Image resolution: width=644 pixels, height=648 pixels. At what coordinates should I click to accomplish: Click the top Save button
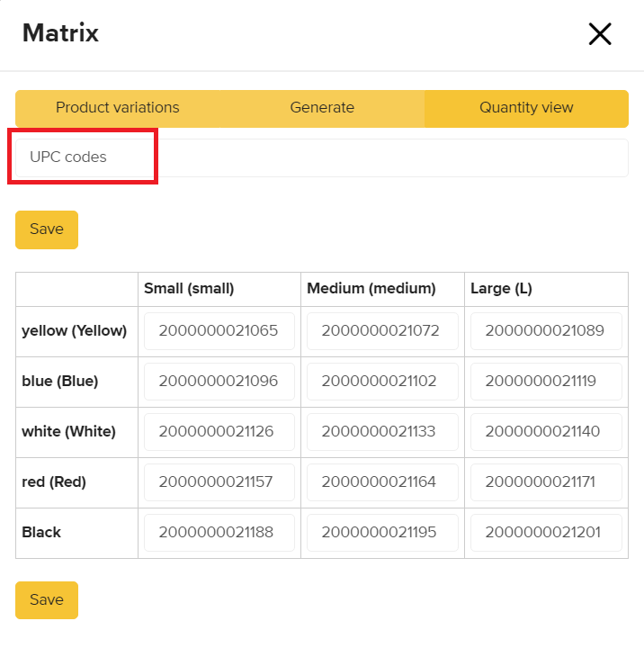pos(47,229)
